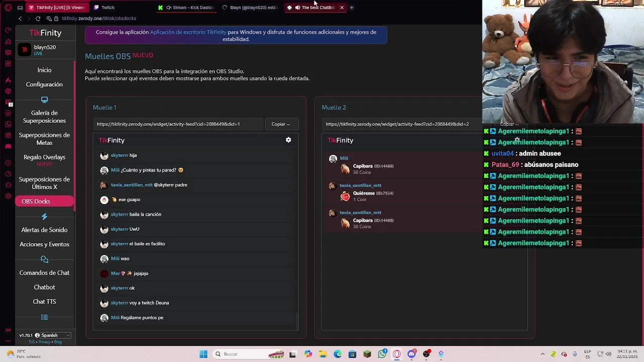This screenshot has width=644, height=362.
Task: Switch to The best ChatBot tab
Action: coord(314,8)
